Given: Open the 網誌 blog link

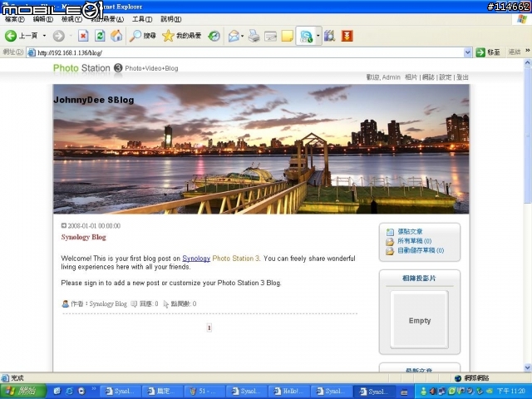Looking at the screenshot, I should click(428, 77).
